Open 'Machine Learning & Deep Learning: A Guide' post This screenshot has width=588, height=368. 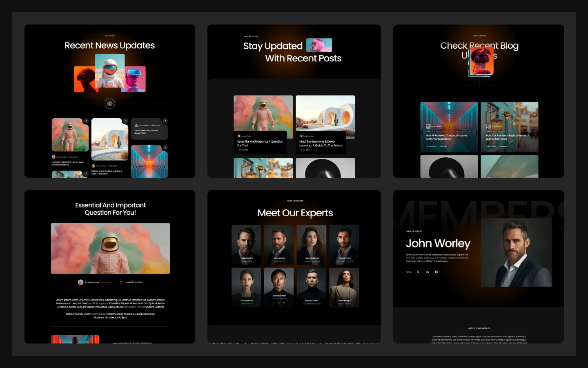point(321,143)
